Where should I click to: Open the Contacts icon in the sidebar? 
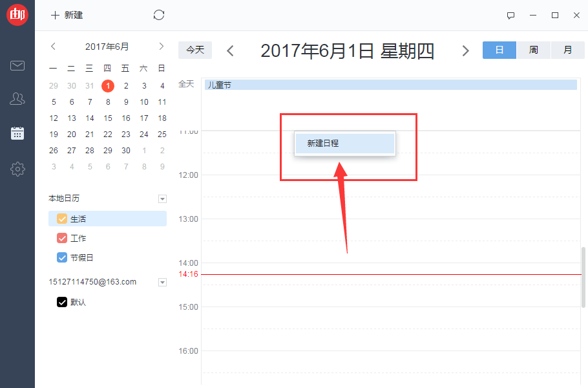coord(17,98)
